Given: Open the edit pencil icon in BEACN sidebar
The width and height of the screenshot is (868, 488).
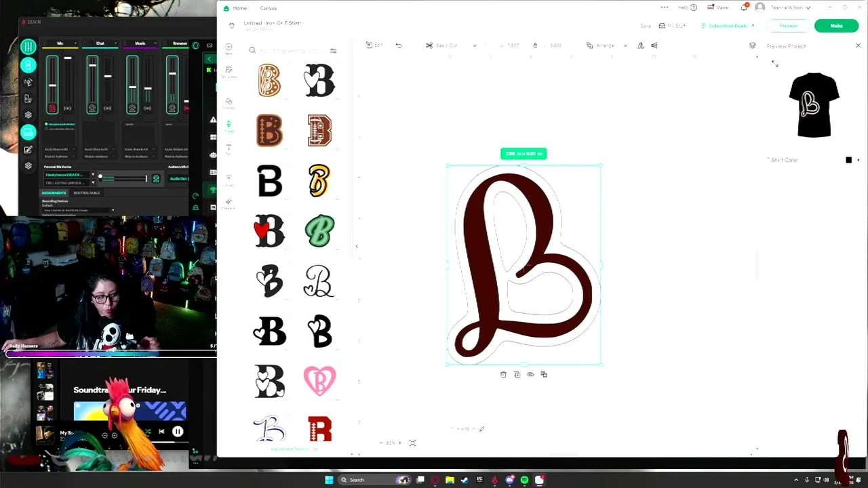Looking at the screenshot, I should click(x=28, y=149).
